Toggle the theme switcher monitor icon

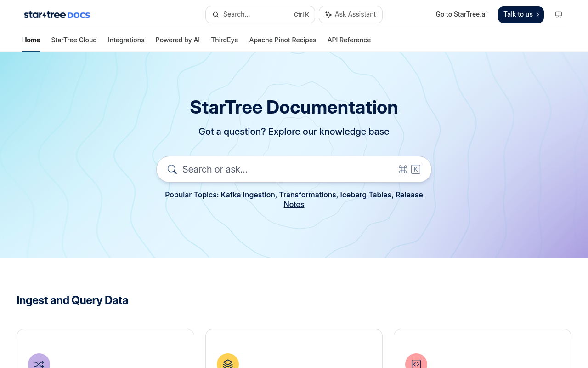pyautogui.click(x=559, y=15)
